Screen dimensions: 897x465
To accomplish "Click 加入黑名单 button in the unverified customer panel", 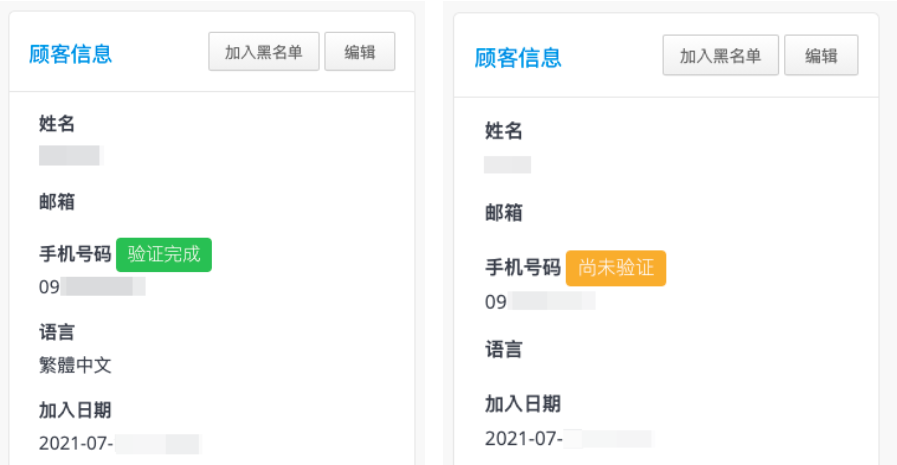I will pyautogui.click(x=720, y=55).
